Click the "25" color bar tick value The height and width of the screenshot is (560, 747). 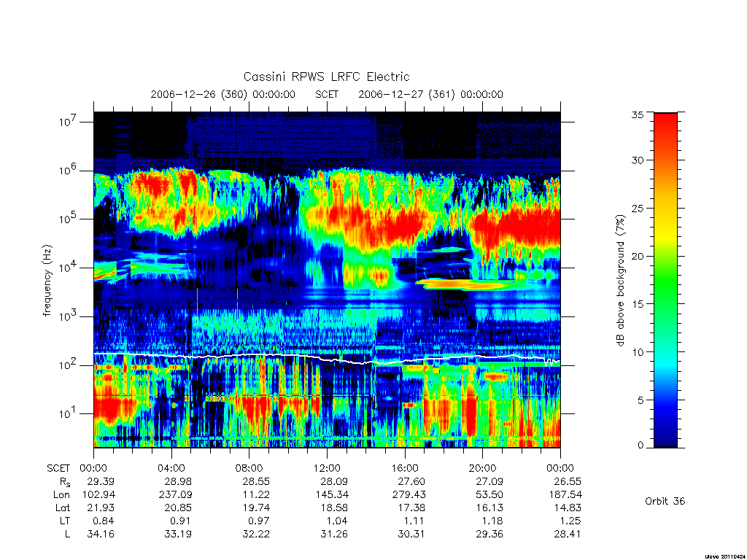point(637,208)
